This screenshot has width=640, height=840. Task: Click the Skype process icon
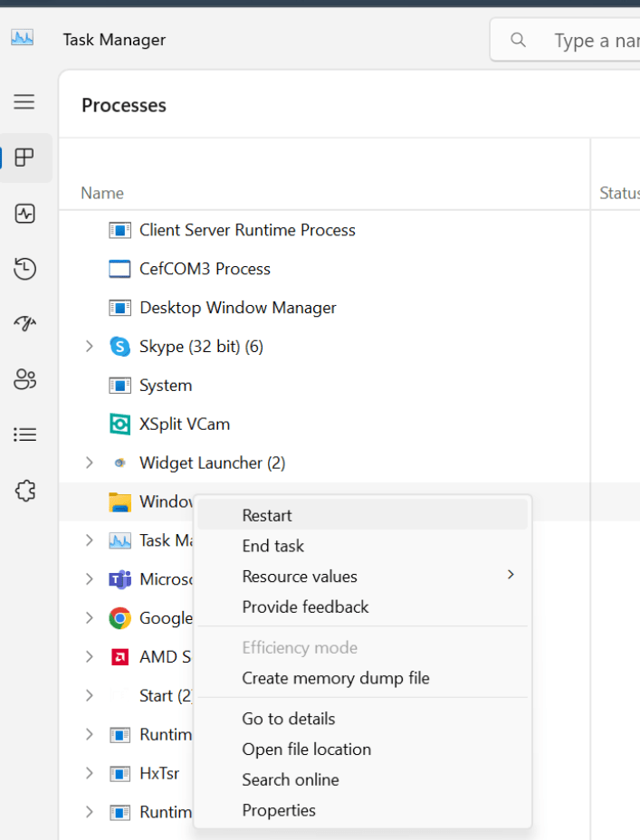[120, 347]
